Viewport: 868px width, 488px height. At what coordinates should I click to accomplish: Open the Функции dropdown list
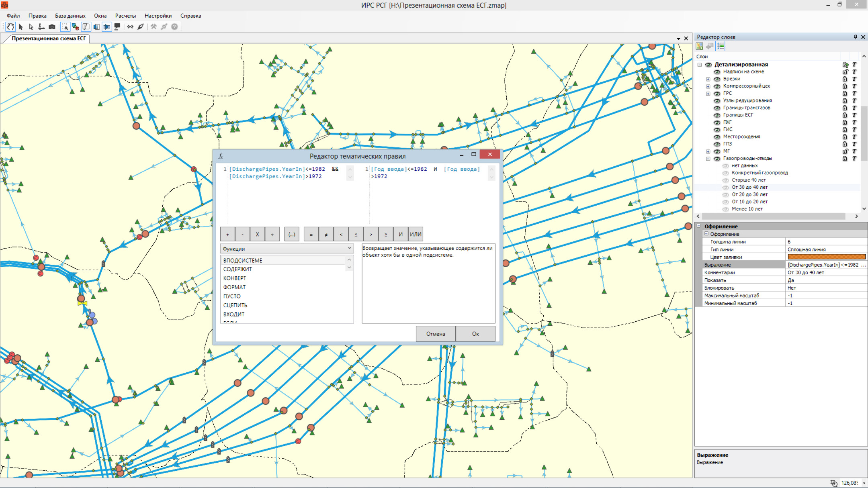pyautogui.click(x=349, y=249)
